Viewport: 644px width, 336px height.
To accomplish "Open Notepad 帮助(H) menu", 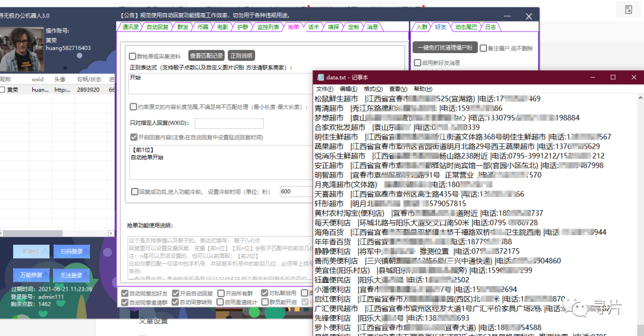I will pyautogui.click(x=423, y=89).
